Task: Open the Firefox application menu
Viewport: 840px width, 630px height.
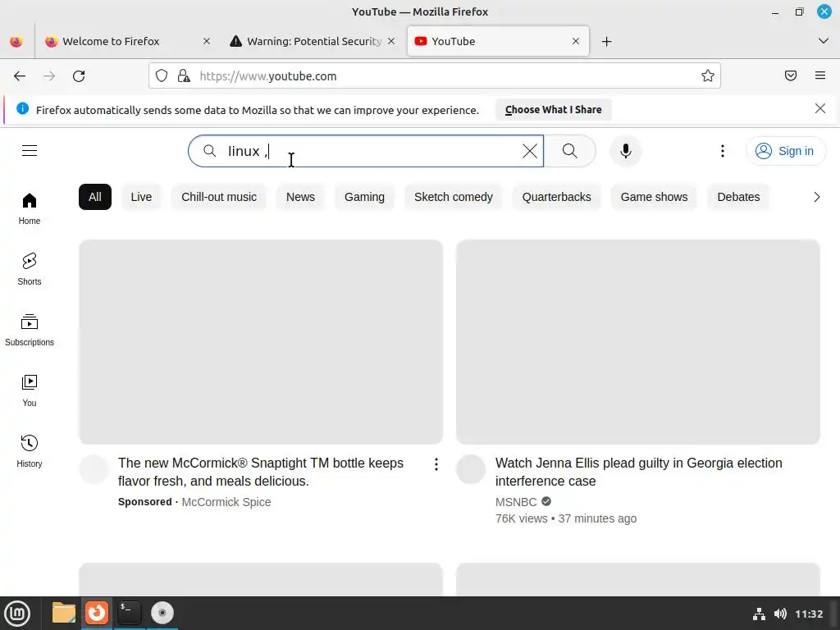Action: [820, 75]
